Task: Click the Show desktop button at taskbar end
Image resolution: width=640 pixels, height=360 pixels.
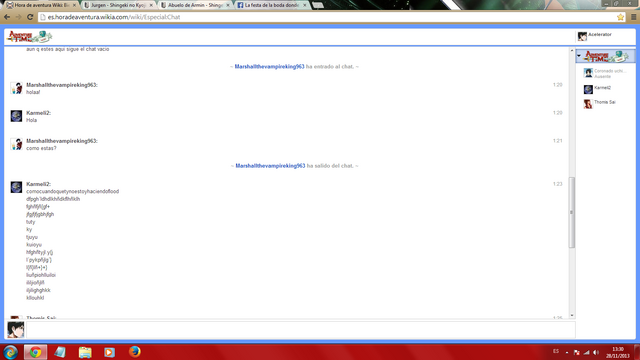Action: pos(637,352)
